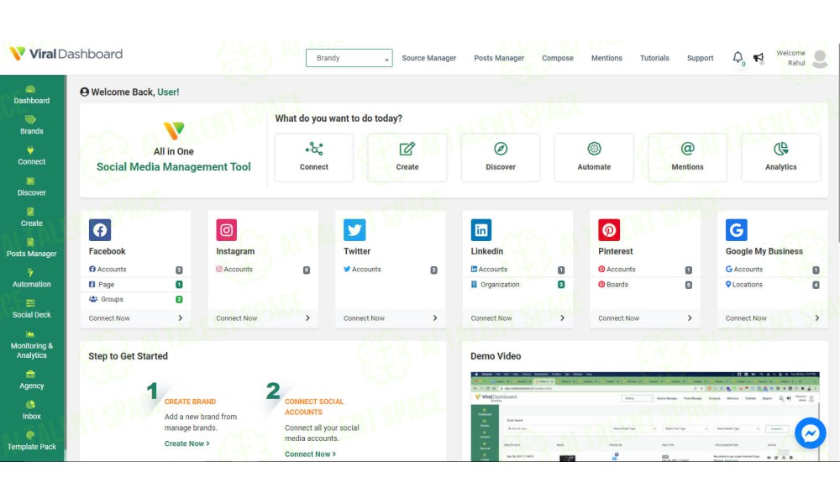Click the Connect quick action card
840x504 pixels.
point(314,157)
